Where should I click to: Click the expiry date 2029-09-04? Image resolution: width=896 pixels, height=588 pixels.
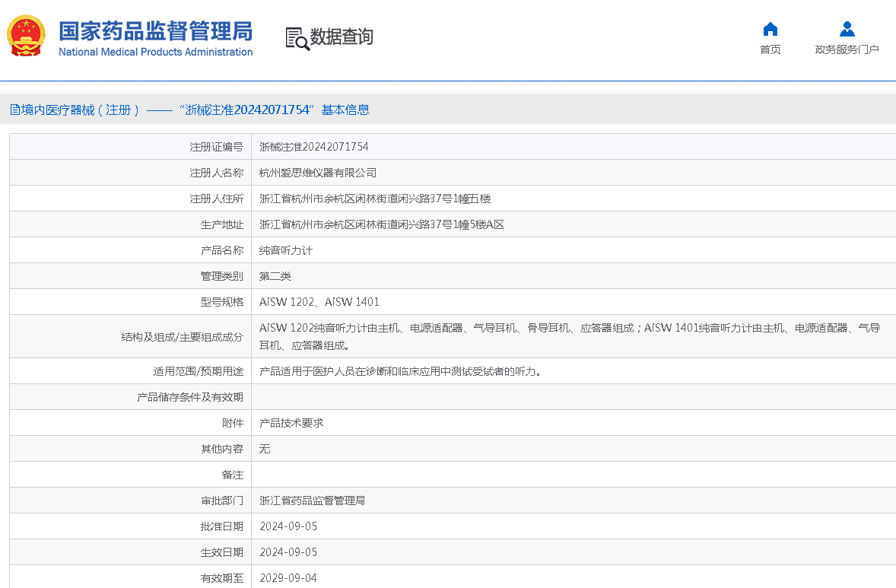click(x=288, y=578)
